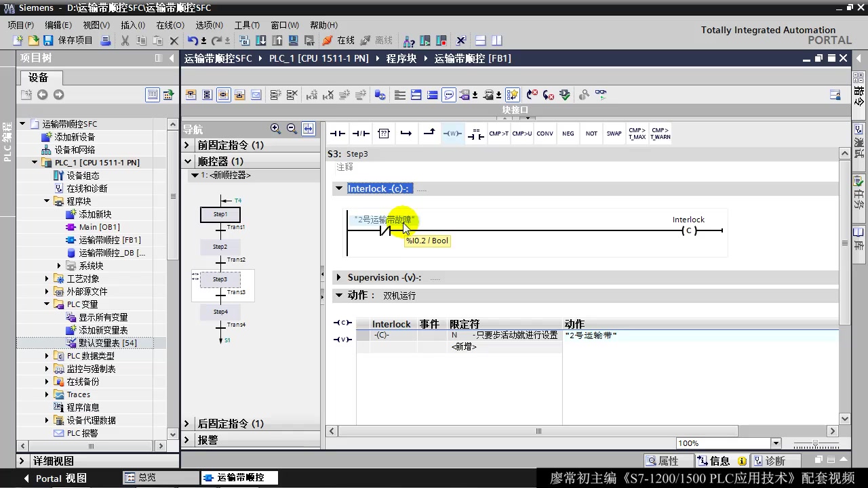Screen dimensions: 868x488
Task: Adjust the zoom slider at bottom right
Action: pyautogui.click(x=815, y=443)
